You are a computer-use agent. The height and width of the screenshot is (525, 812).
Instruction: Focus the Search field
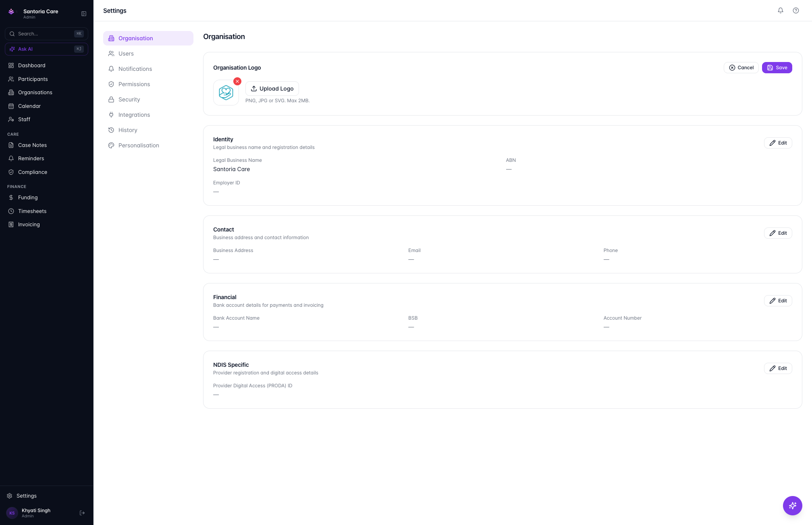[x=46, y=34]
